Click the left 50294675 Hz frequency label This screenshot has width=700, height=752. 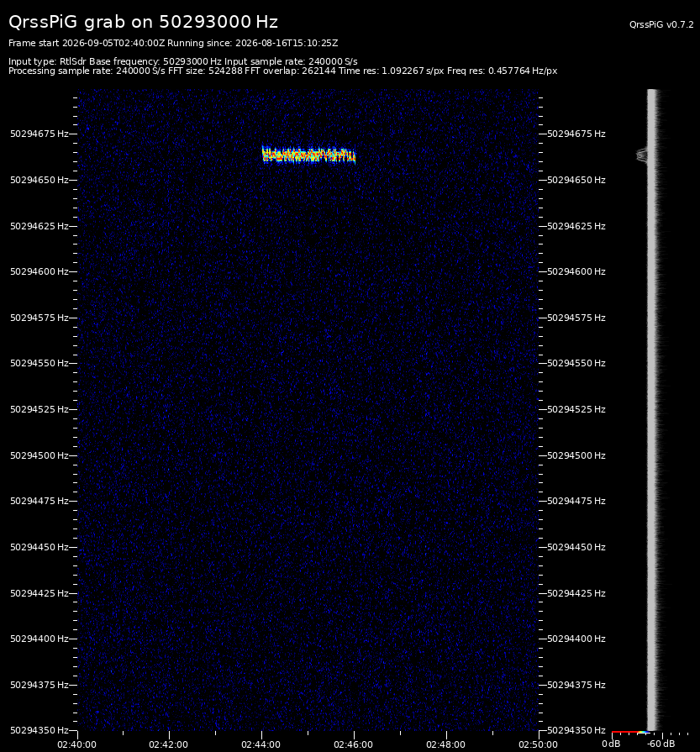pyautogui.click(x=39, y=134)
